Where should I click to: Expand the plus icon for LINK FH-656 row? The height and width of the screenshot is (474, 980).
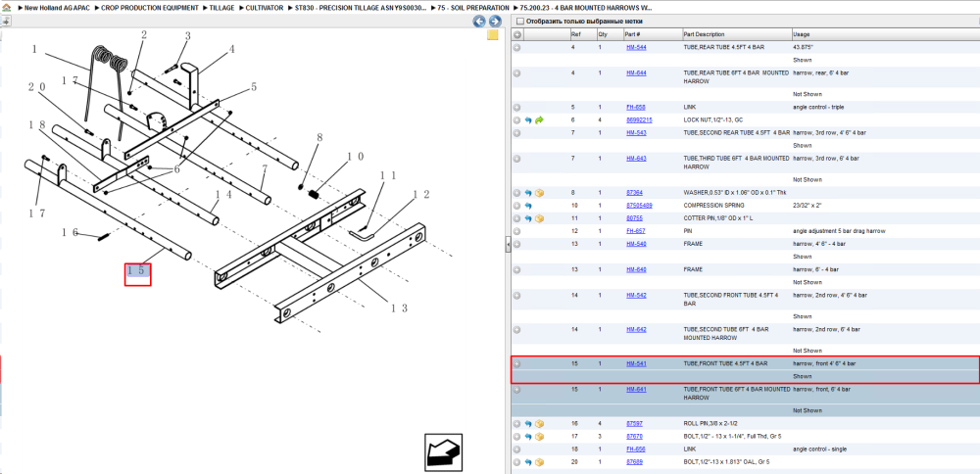(516, 449)
